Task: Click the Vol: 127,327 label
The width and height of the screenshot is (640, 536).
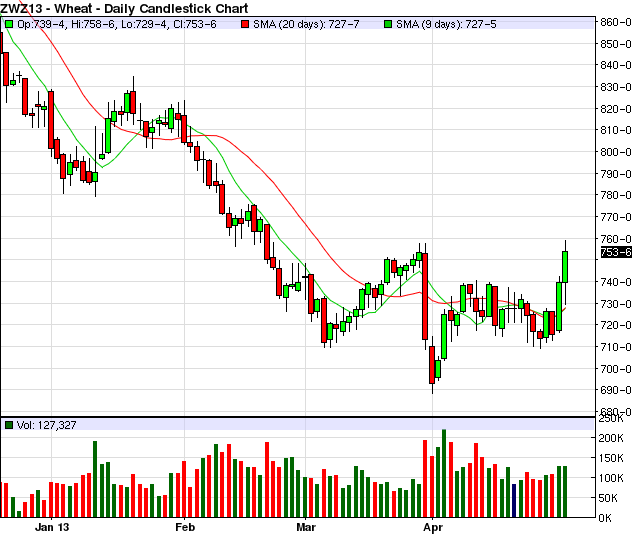Action: [47, 425]
